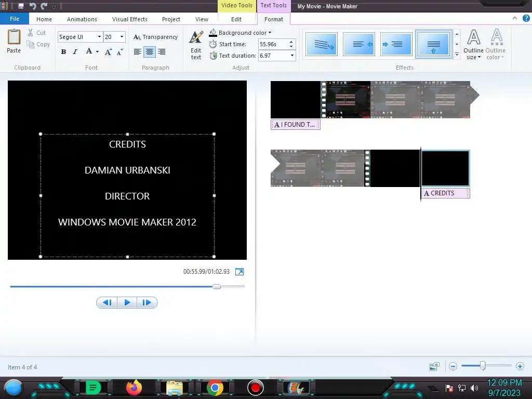532x399 pixels.
Task: Click the Redo icon
Action: point(44,6)
